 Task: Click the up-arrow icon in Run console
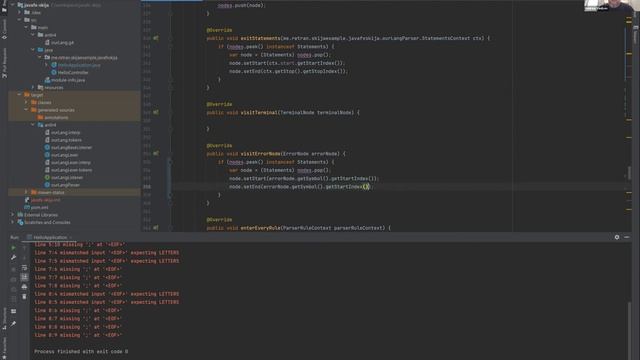click(24, 248)
